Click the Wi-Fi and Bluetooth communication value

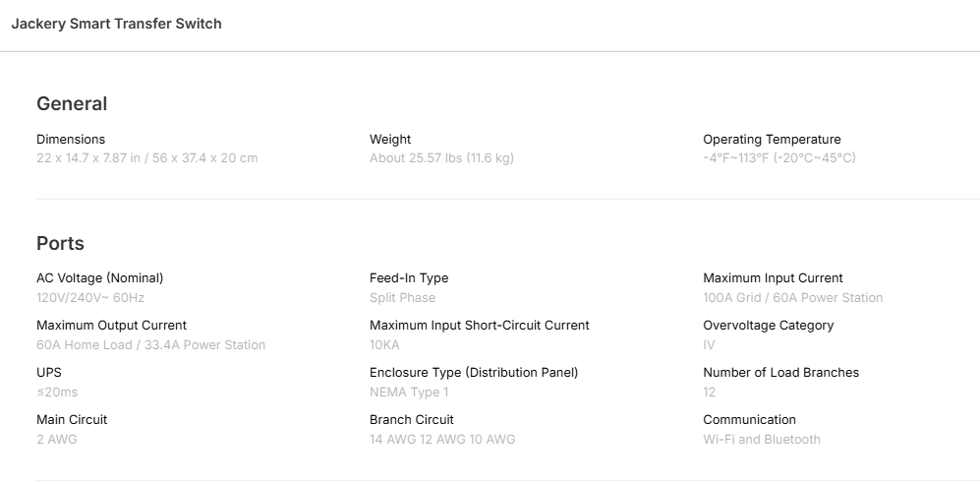click(761, 439)
